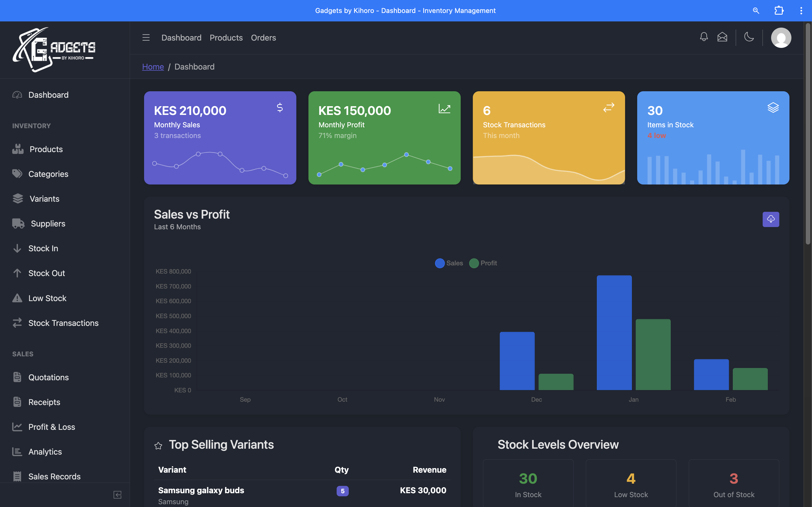Click the Low Stock warning icon
This screenshot has width=812, height=507.
[x=17, y=298]
